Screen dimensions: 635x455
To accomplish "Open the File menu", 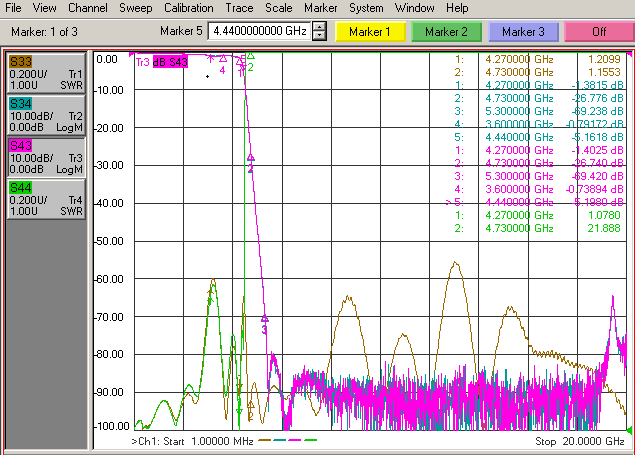I will coord(13,8).
